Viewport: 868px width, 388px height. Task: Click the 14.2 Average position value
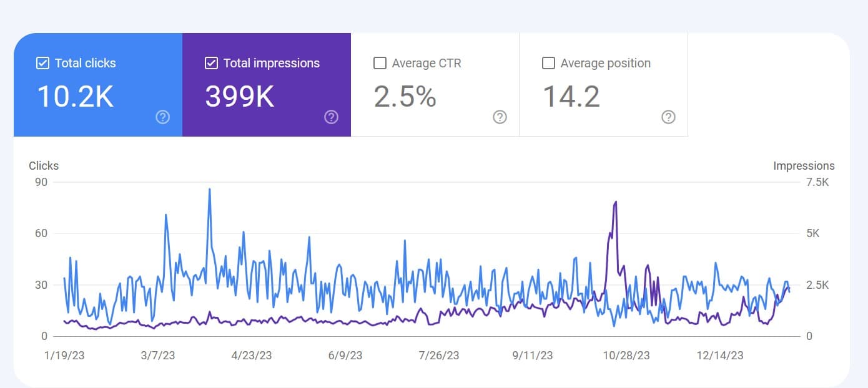pos(571,97)
